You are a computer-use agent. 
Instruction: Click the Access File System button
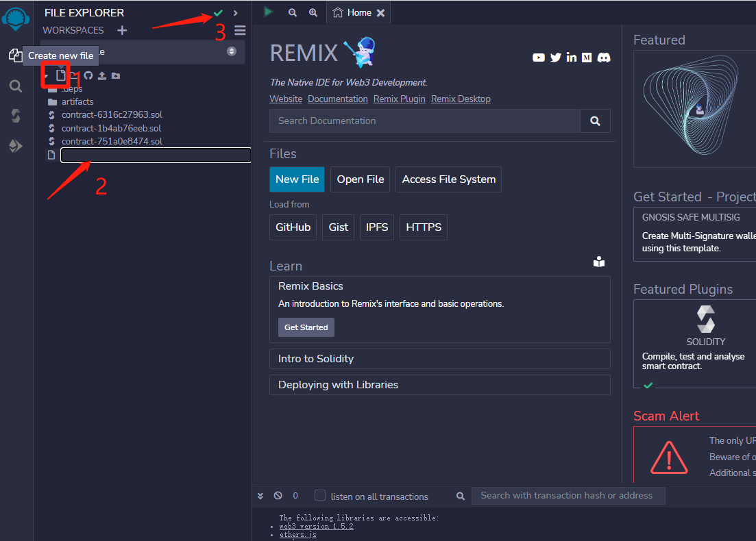(x=448, y=179)
